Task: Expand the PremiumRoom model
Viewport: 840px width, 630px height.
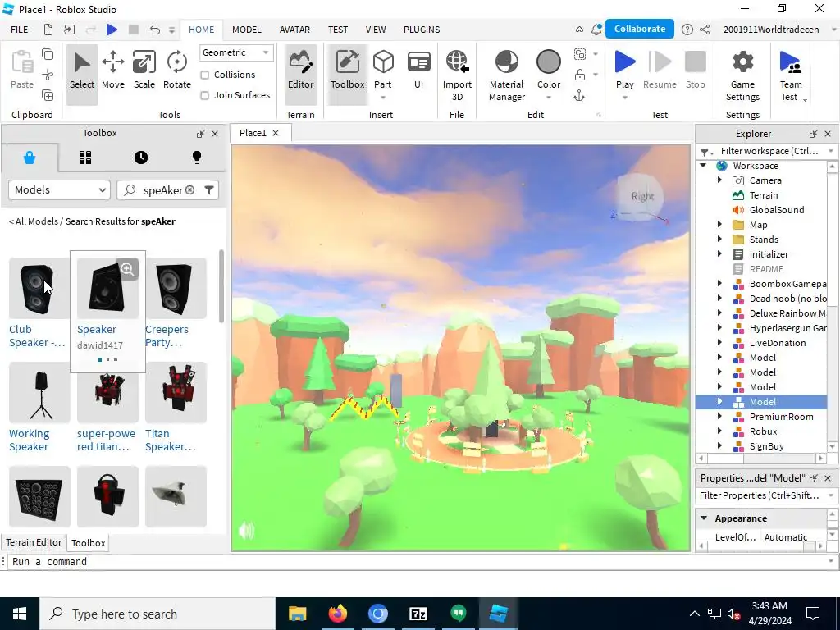Action: tap(719, 416)
